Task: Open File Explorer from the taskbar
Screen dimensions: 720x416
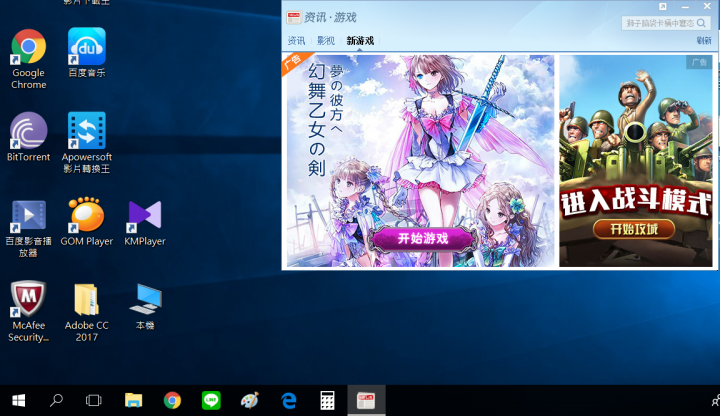Action: point(134,401)
